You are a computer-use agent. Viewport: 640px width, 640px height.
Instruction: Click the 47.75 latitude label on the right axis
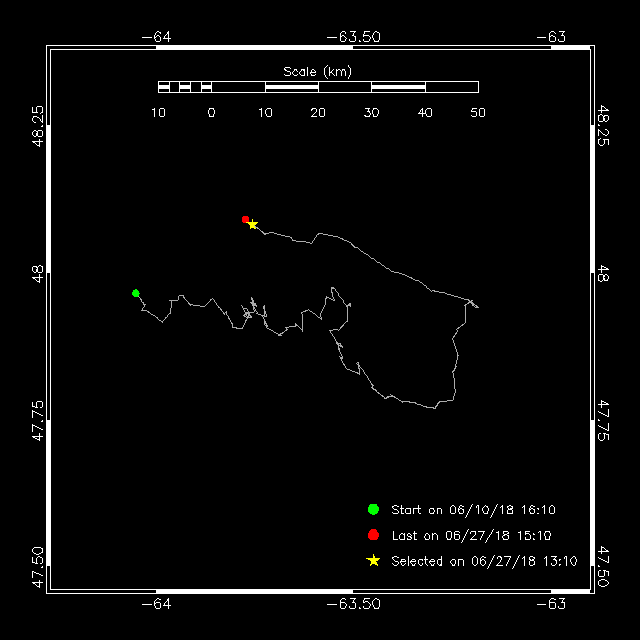click(602, 419)
